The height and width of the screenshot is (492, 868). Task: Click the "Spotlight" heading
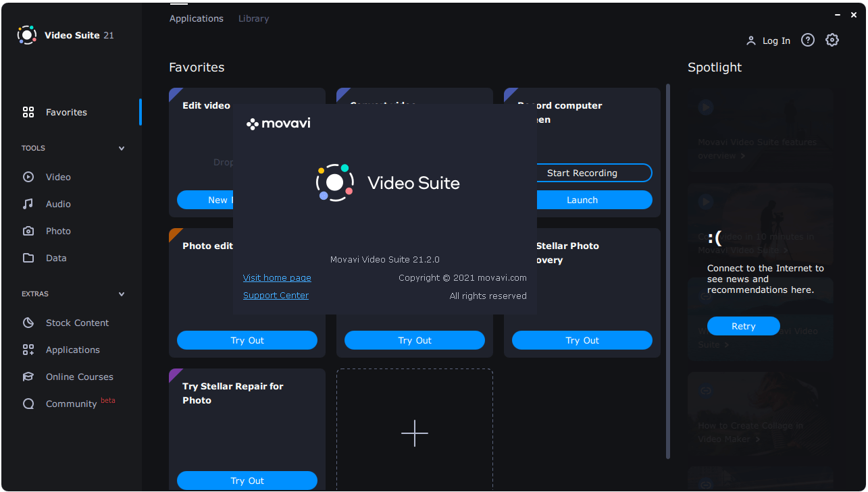pos(715,67)
